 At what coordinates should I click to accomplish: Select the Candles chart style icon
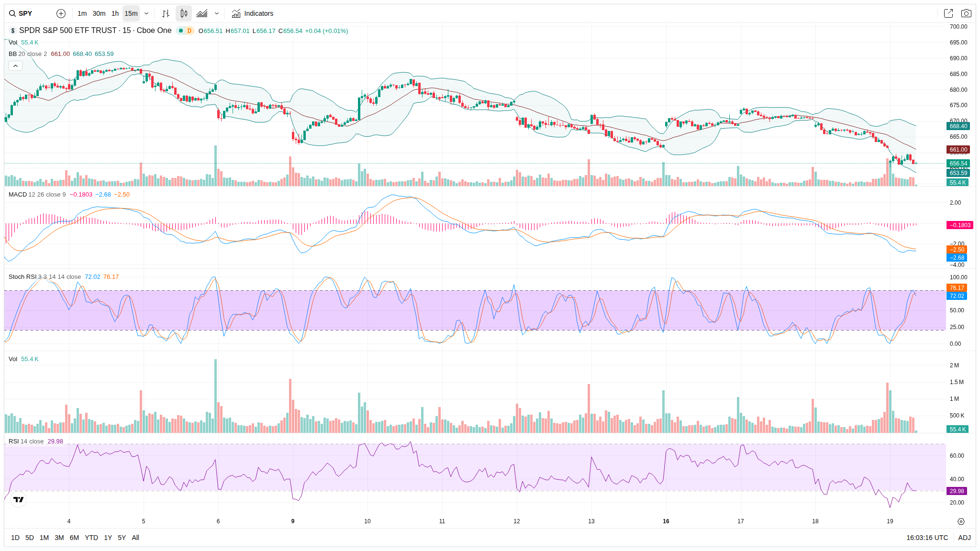tap(184, 13)
